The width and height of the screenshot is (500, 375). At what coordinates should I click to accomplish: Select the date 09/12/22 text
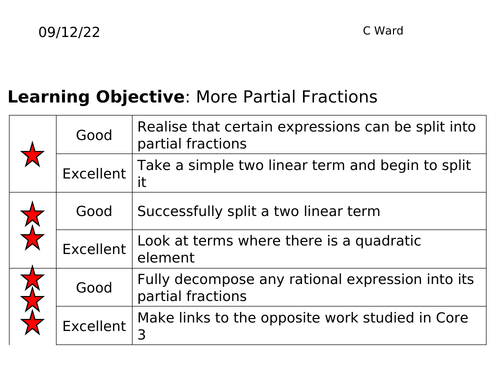tap(69, 32)
